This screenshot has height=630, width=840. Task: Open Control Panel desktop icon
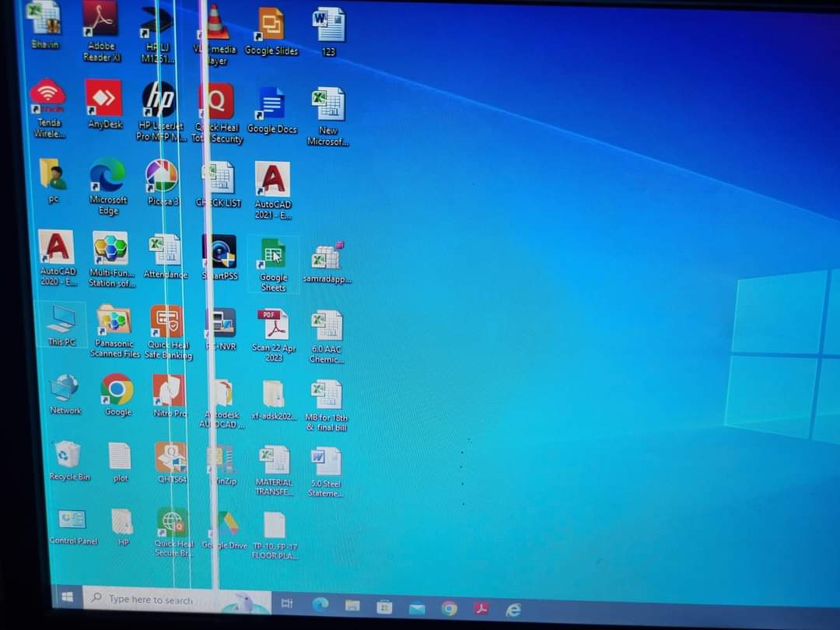(73, 527)
